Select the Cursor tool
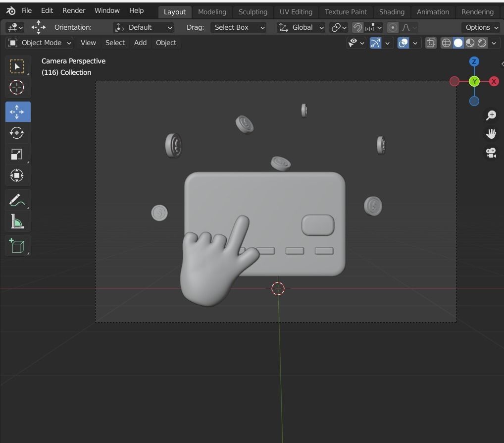The height and width of the screenshot is (443, 504). click(x=17, y=87)
